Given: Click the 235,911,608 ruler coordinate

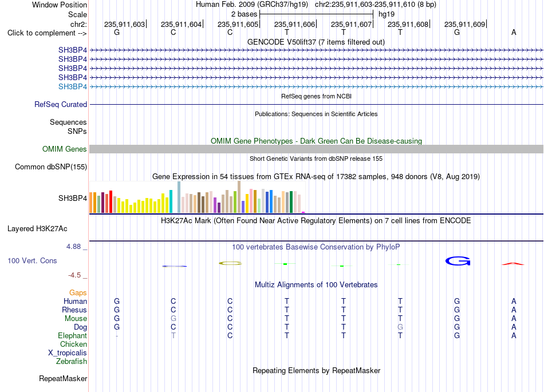Looking at the screenshot, I should (408, 24).
